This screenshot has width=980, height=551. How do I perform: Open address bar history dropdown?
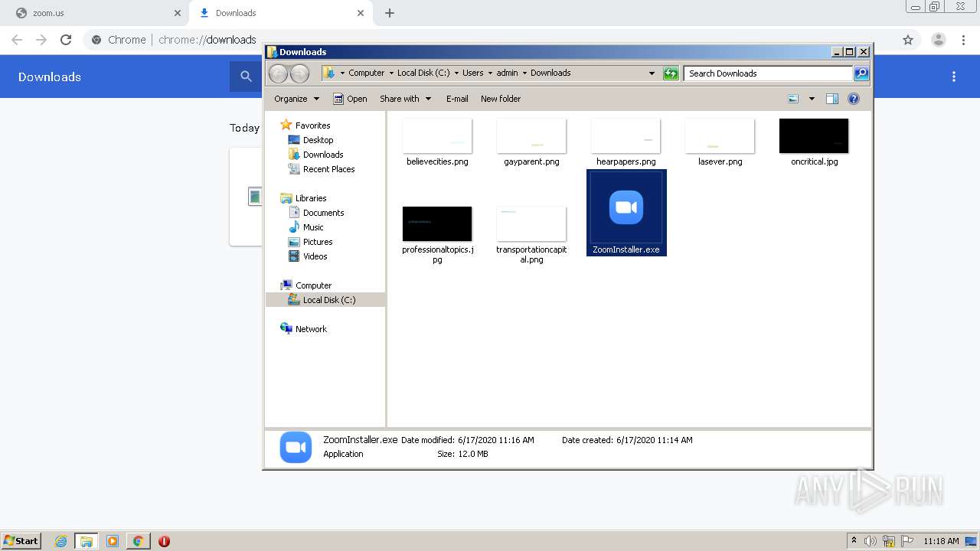click(x=652, y=73)
